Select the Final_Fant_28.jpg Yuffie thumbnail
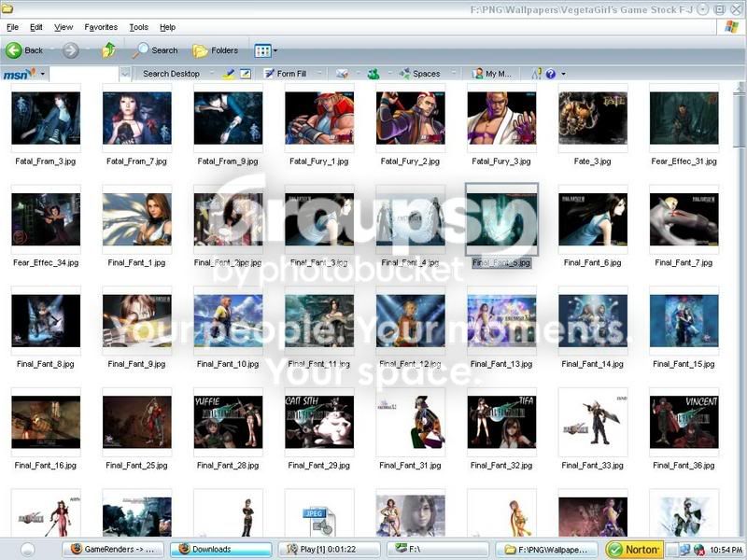Viewport: 747px width, 560px height. [228, 422]
